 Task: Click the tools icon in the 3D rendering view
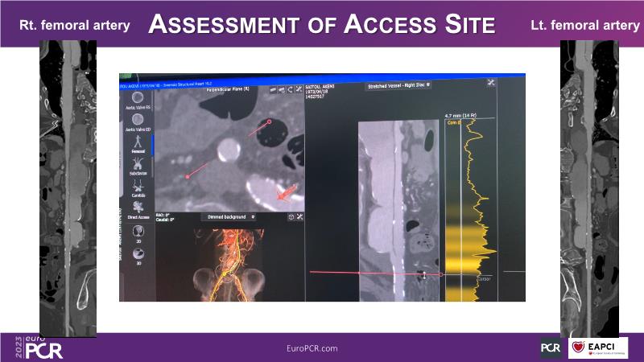click(x=299, y=217)
